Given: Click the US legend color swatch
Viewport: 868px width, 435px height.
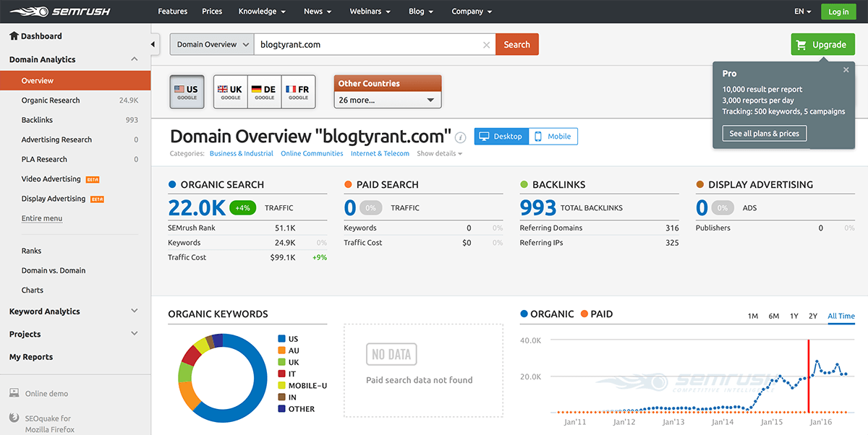Looking at the screenshot, I should pos(281,339).
